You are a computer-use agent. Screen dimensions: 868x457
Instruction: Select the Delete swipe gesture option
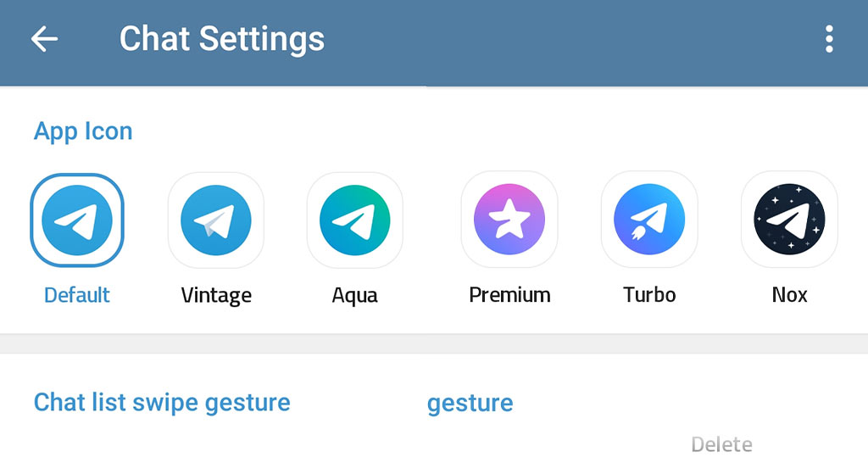point(721,444)
